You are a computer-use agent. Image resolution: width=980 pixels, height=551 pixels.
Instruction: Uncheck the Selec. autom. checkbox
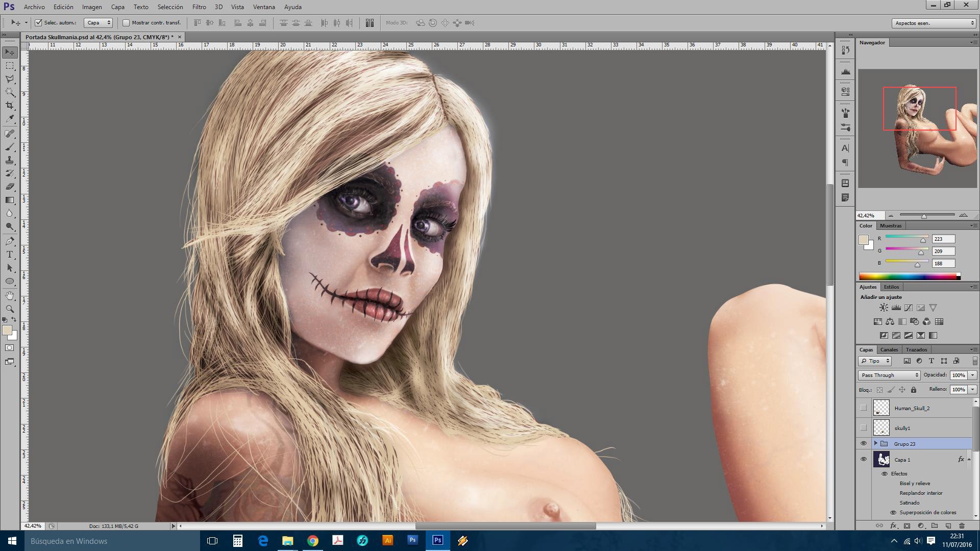point(38,22)
